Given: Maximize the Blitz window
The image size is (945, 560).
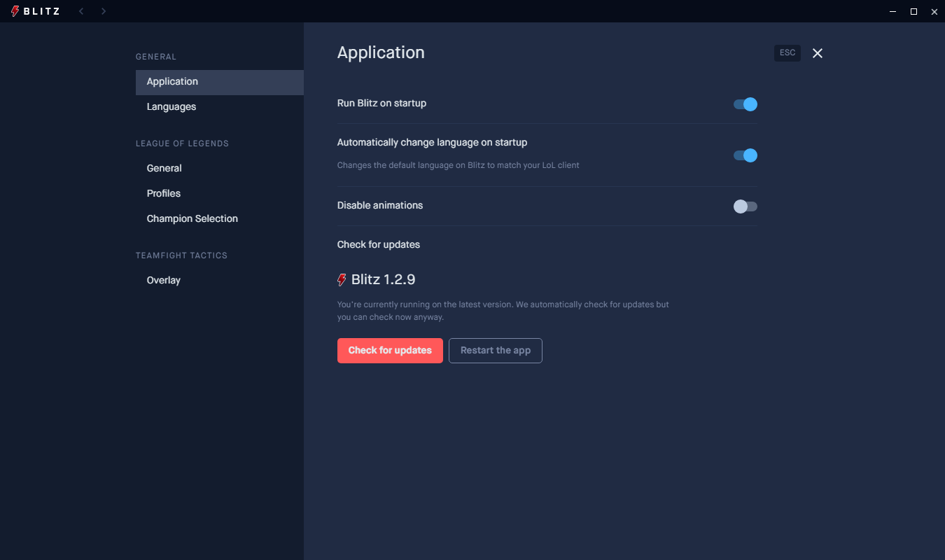Looking at the screenshot, I should point(913,11).
